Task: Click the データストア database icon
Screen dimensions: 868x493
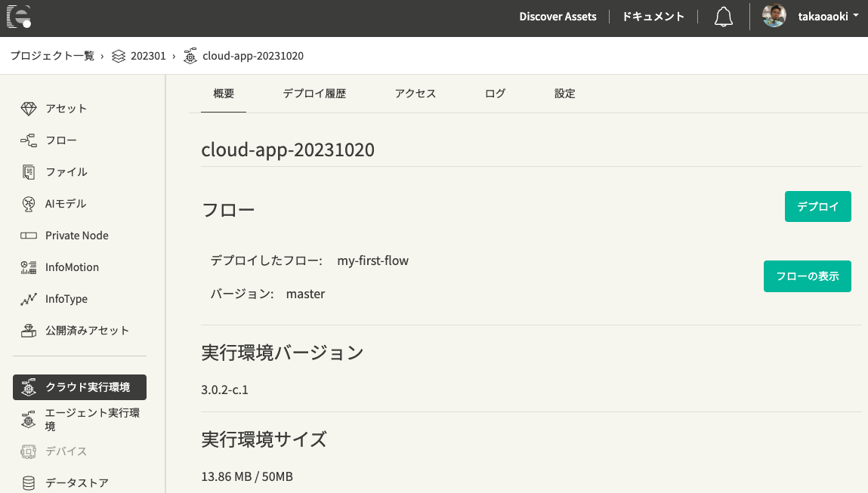Action: tap(29, 482)
